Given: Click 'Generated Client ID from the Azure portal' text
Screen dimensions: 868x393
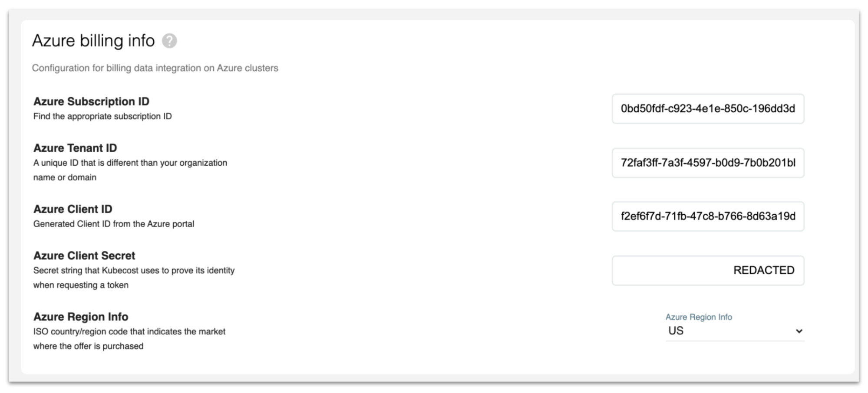Looking at the screenshot, I should pyautogui.click(x=114, y=224).
